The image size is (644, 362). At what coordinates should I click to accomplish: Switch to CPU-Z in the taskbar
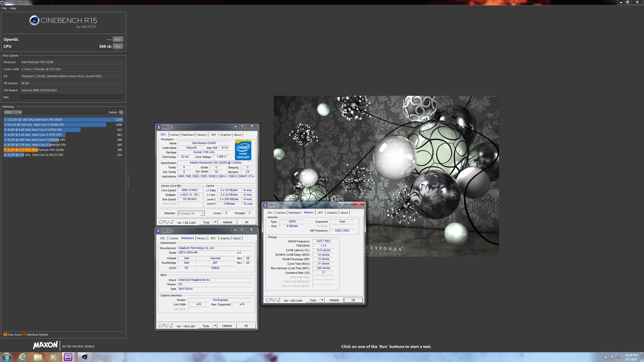point(68,357)
